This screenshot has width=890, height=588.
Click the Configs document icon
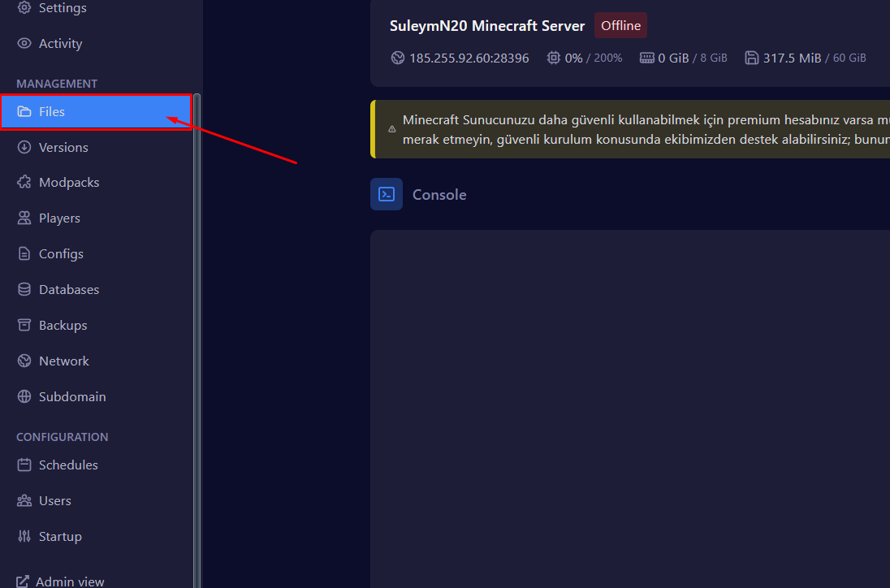[24, 253]
